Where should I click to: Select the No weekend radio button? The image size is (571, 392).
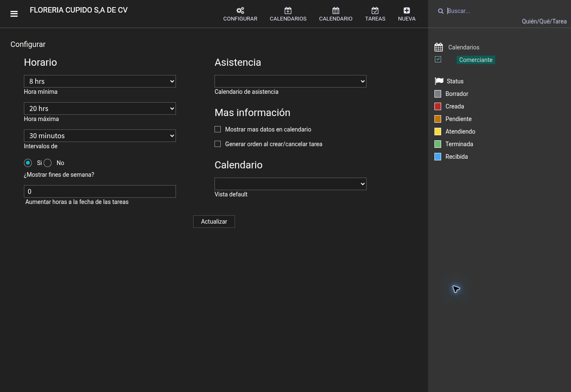[48, 163]
